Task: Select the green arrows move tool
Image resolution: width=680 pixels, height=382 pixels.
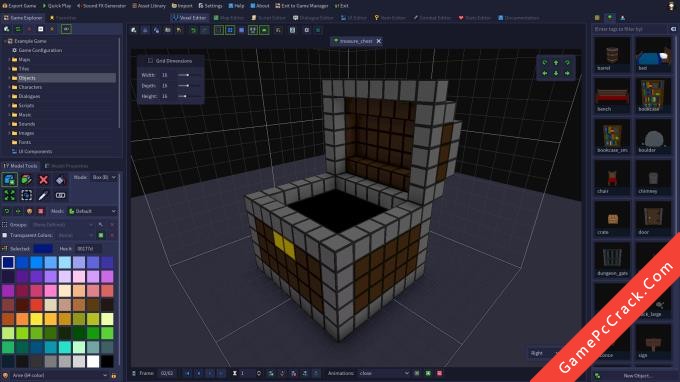Action: coord(10,195)
